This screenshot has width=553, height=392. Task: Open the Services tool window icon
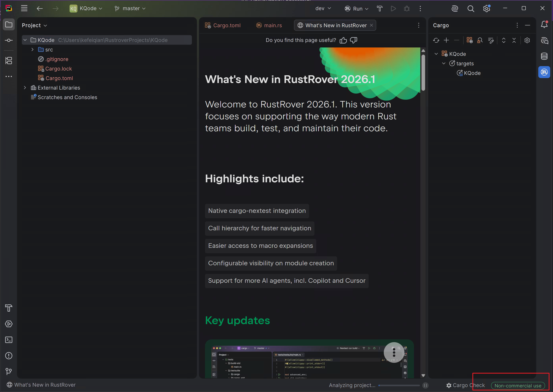point(9,324)
